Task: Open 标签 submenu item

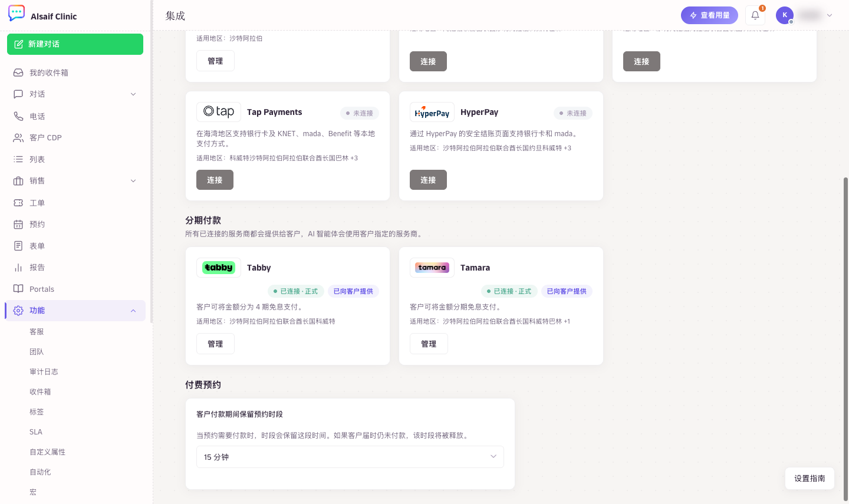Action: tap(37, 412)
